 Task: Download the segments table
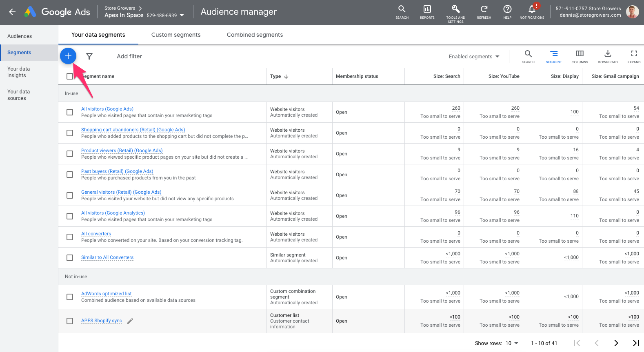pyautogui.click(x=608, y=56)
